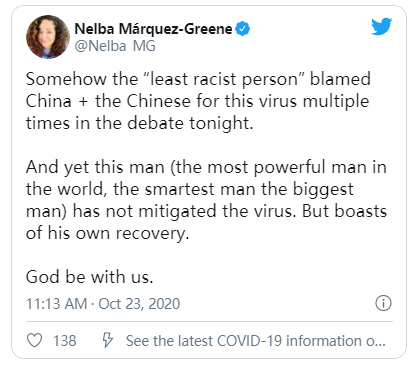Click the "God be with us." line
413x366 pixels.
[89, 277]
